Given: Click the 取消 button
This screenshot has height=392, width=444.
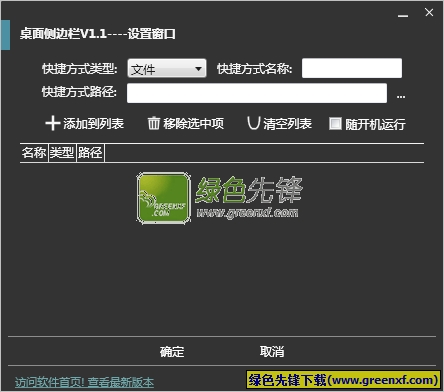Looking at the screenshot, I should click(272, 351).
